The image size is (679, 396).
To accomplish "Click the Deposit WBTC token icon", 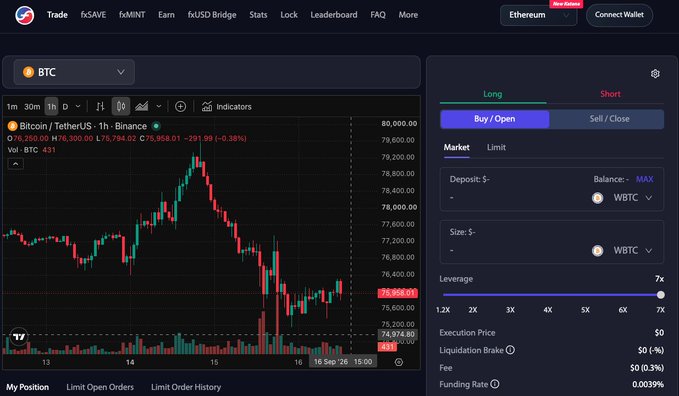I will 598,198.
